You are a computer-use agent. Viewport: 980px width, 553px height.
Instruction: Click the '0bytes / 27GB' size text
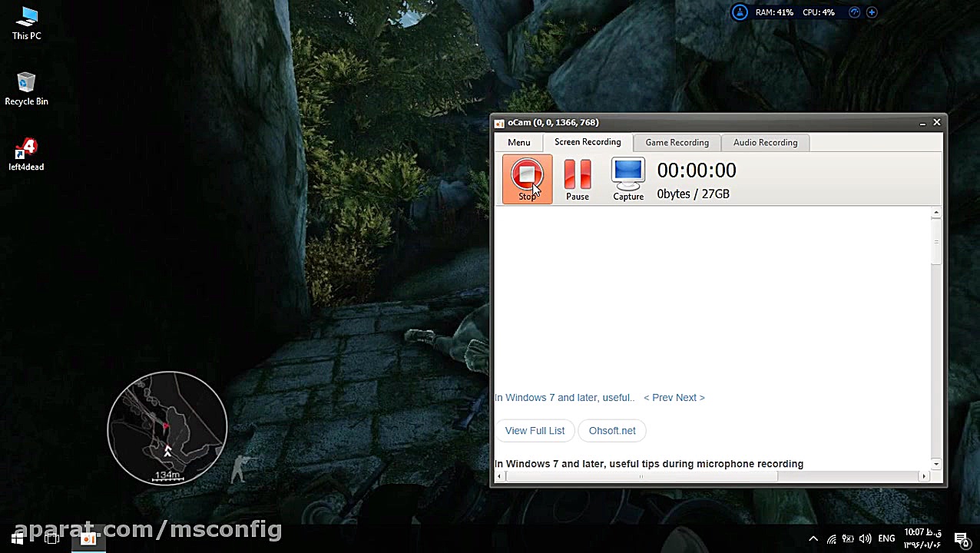pos(694,194)
